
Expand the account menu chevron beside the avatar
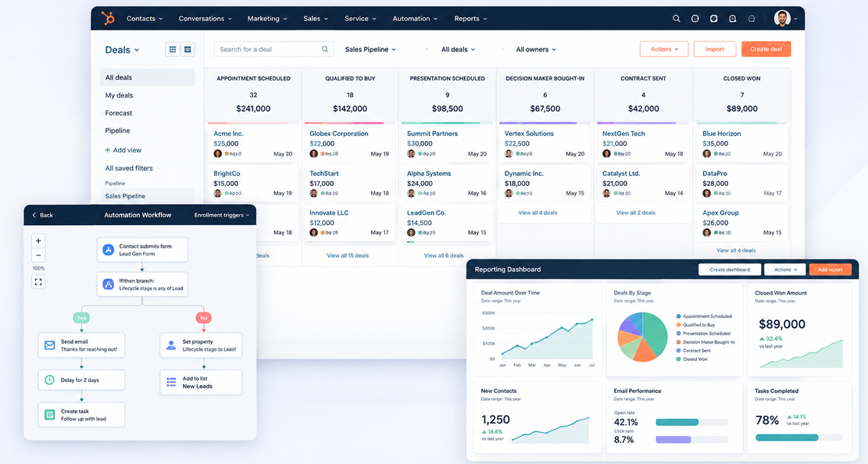796,19
